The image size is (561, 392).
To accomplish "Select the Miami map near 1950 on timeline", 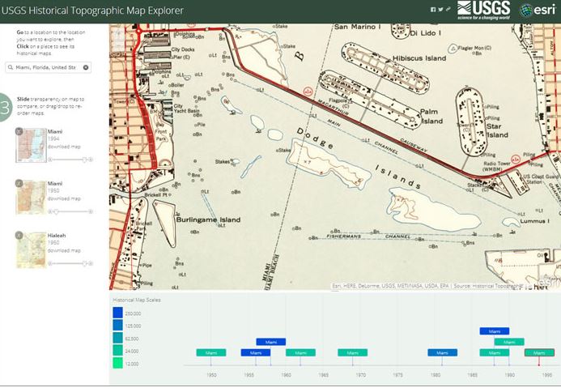I will coord(210,353).
